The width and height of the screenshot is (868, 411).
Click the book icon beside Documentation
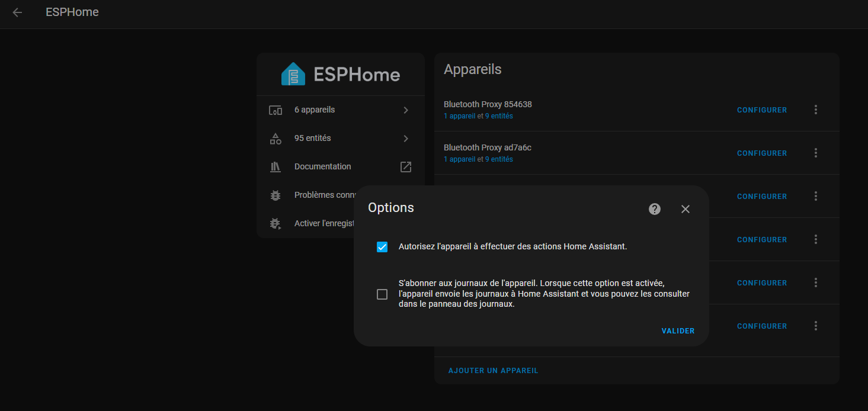pos(276,167)
